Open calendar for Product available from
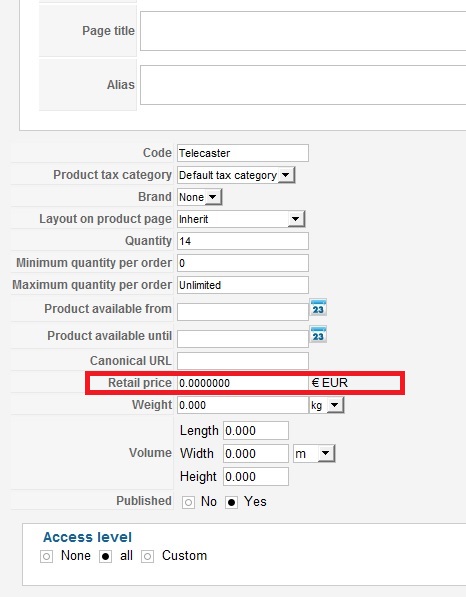 [x=318, y=308]
